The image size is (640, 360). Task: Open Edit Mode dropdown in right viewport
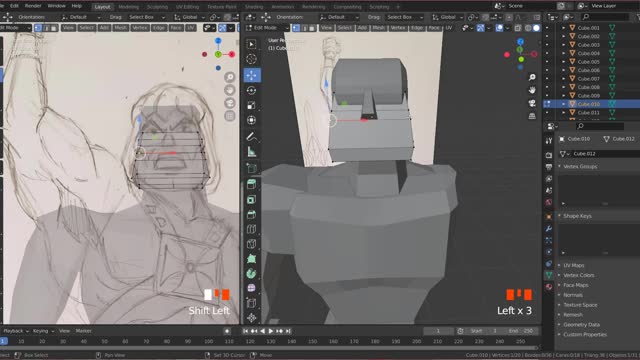point(268,28)
